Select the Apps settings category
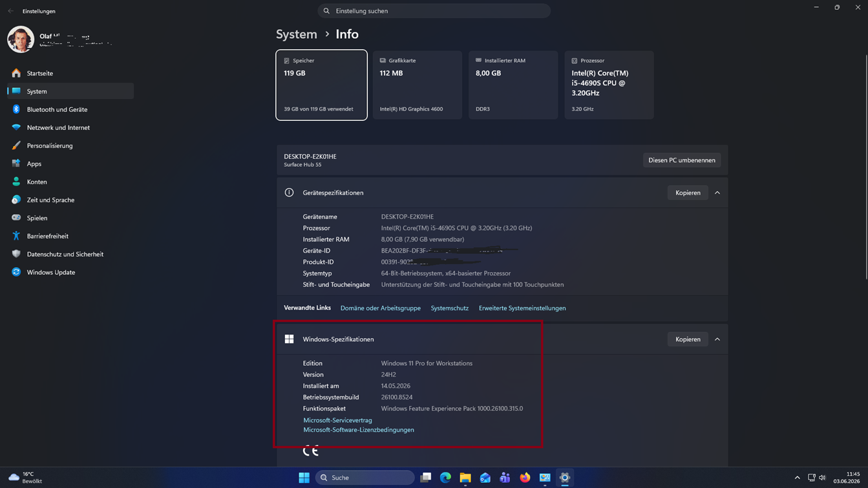 coord(70,164)
